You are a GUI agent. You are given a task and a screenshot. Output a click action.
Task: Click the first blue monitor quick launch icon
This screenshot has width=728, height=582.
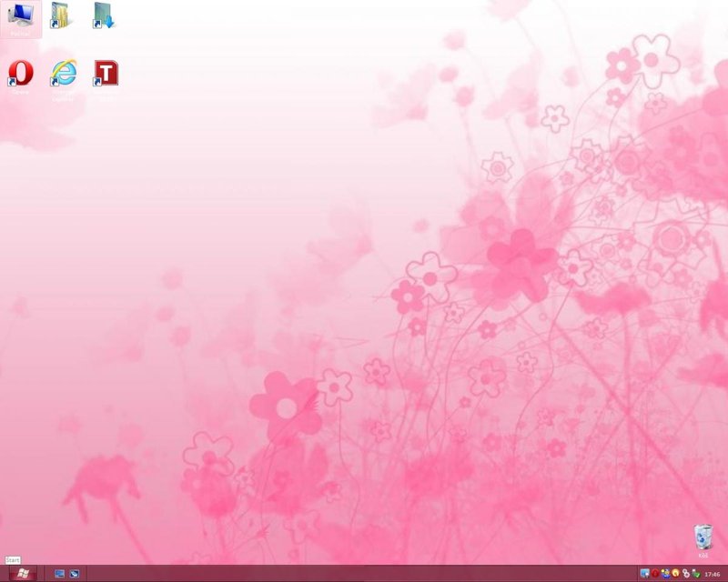click(60, 574)
